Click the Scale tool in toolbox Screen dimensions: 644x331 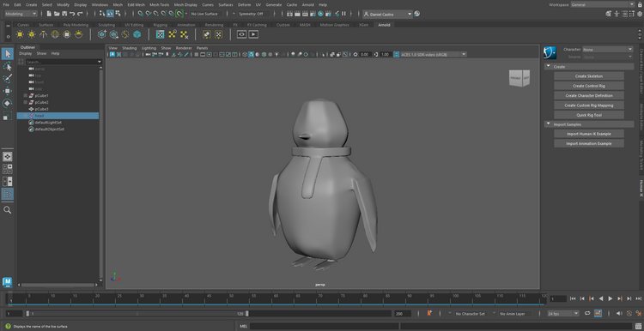[8, 116]
